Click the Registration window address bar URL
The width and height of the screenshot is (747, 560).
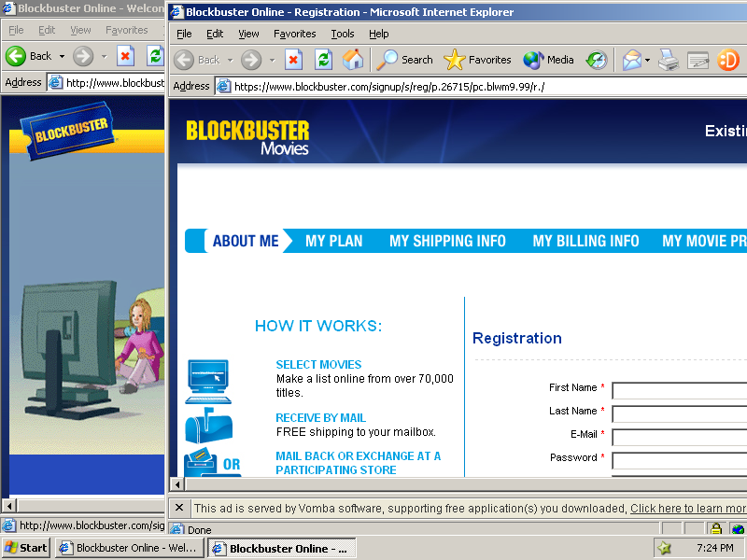tap(389, 87)
